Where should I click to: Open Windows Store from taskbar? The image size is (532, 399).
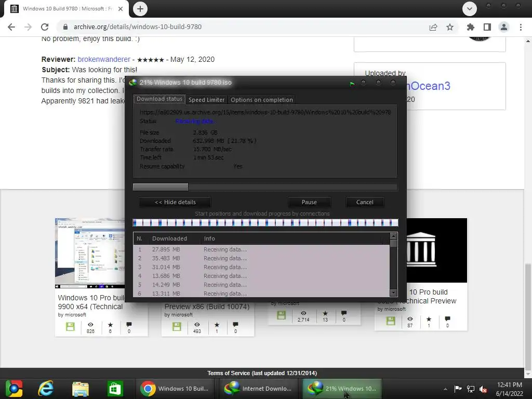(x=115, y=389)
